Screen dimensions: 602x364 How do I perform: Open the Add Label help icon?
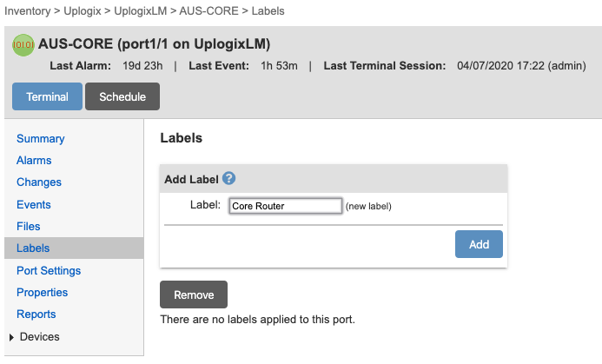coord(229,179)
